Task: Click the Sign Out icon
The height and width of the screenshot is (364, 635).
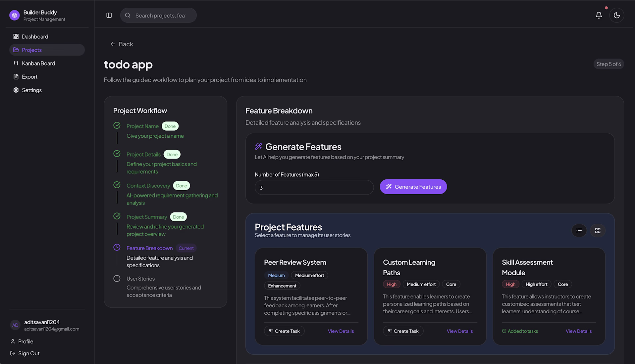Action: [13, 353]
